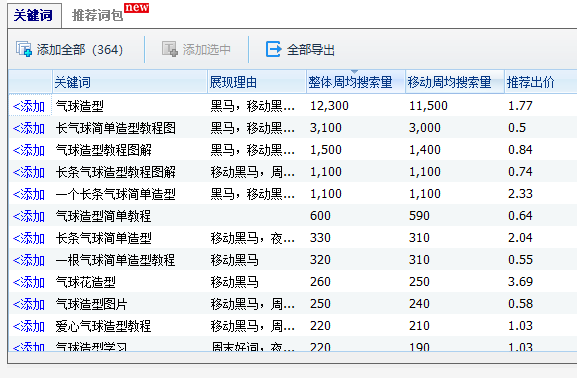Image resolution: width=577 pixels, height=378 pixels.
Task: Add keyword 气球造型简单教程
Action: click(x=29, y=216)
